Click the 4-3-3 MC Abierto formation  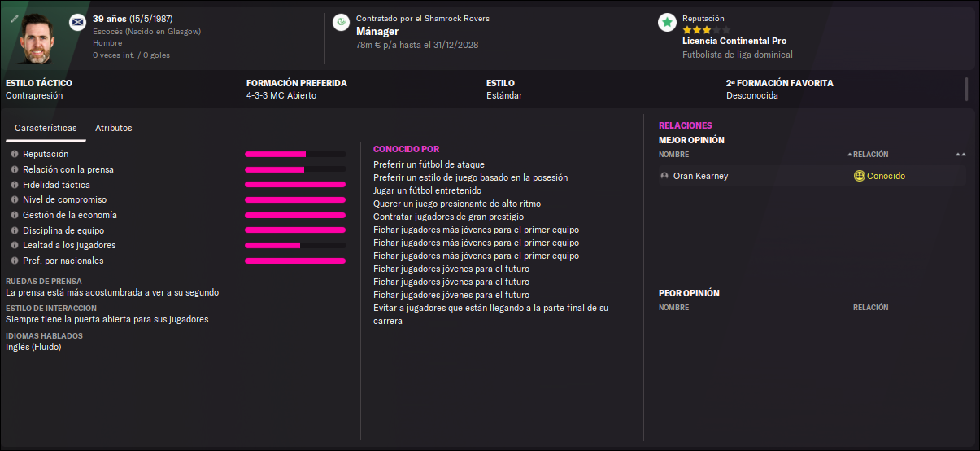click(281, 95)
